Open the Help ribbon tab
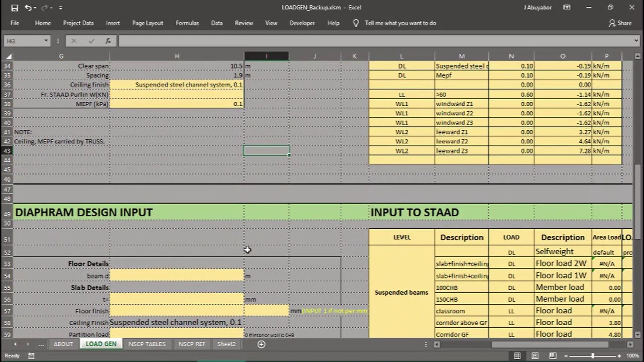Screen dimensions: 644x362 pyautogui.click(x=333, y=23)
